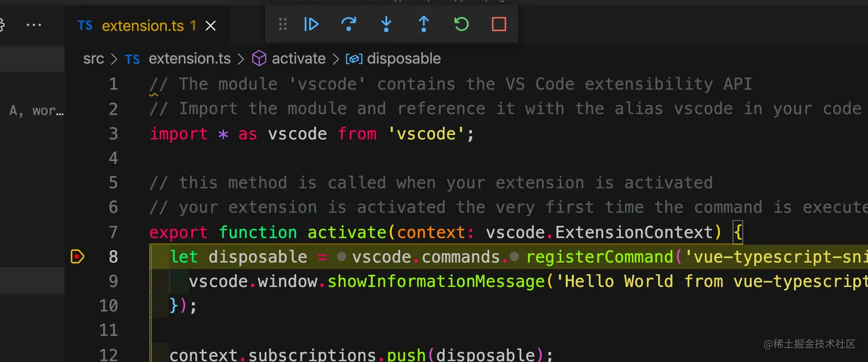
Task: Click the 'export' keyword on line 7
Action: (179, 232)
